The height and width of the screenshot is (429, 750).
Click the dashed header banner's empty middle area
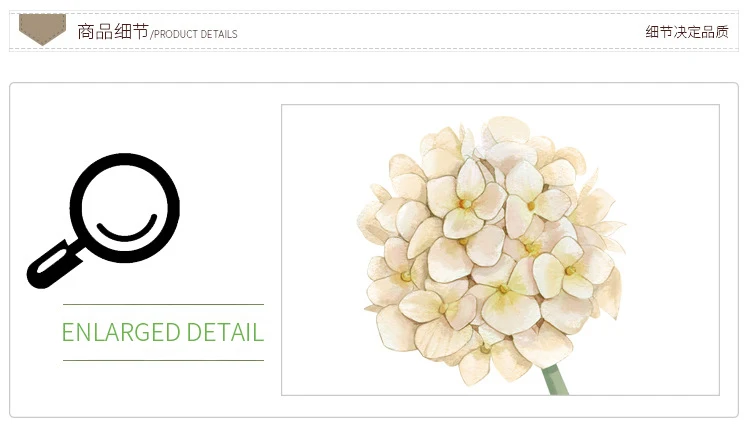tap(440, 32)
